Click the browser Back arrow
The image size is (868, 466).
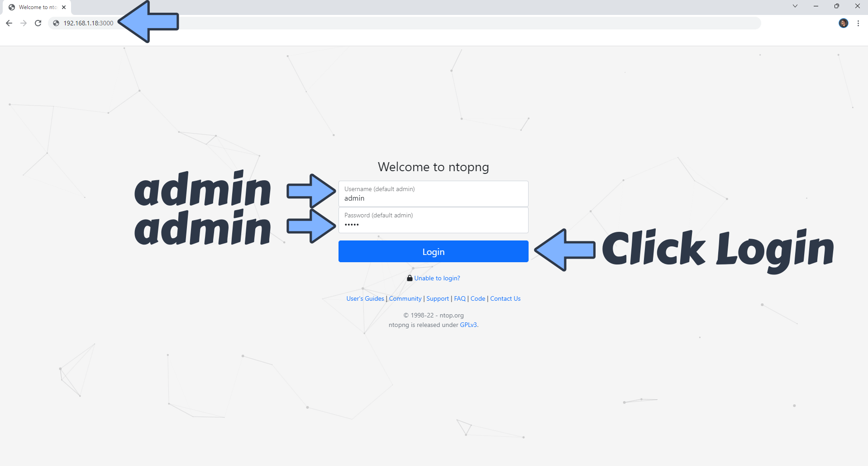9,23
